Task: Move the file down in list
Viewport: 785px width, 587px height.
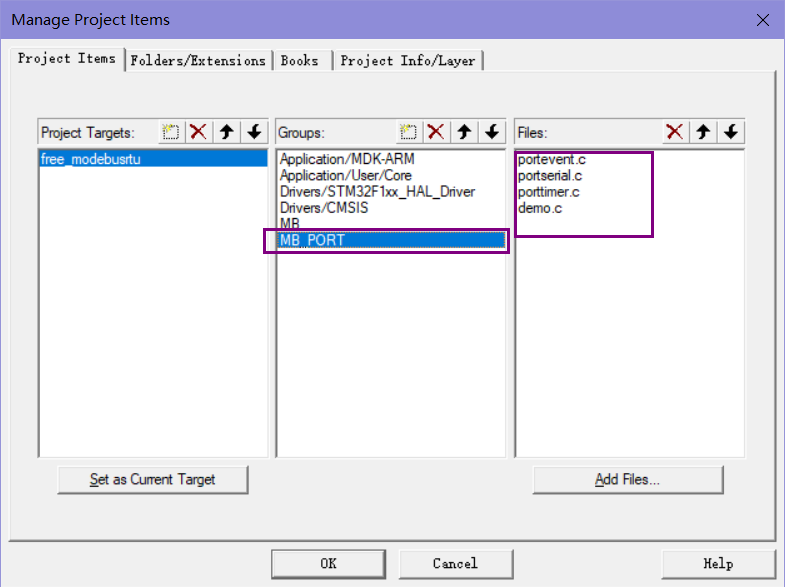Action: coord(731,132)
